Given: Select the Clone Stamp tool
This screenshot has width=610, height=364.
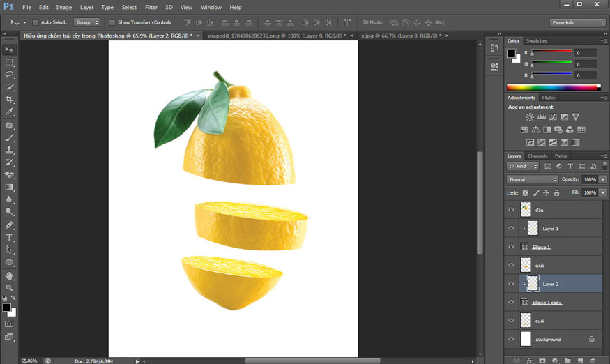Looking at the screenshot, I should pyautogui.click(x=9, y=150).
